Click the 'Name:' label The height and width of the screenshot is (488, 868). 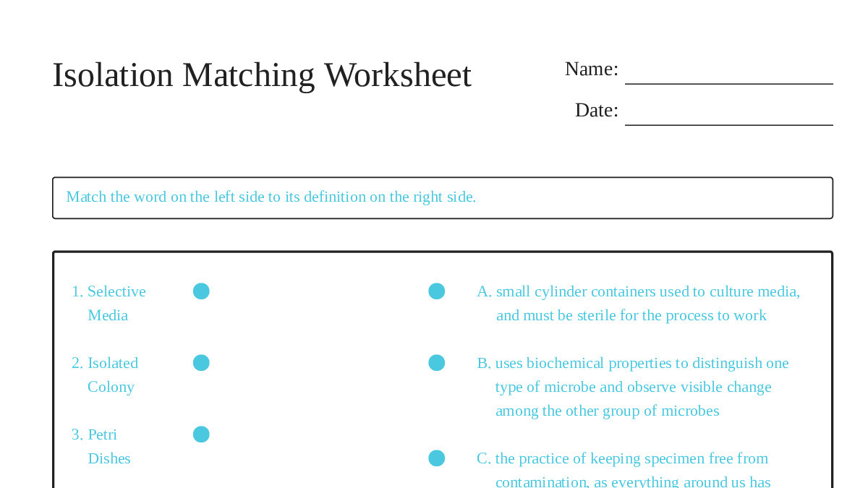[x=591, y=69]
